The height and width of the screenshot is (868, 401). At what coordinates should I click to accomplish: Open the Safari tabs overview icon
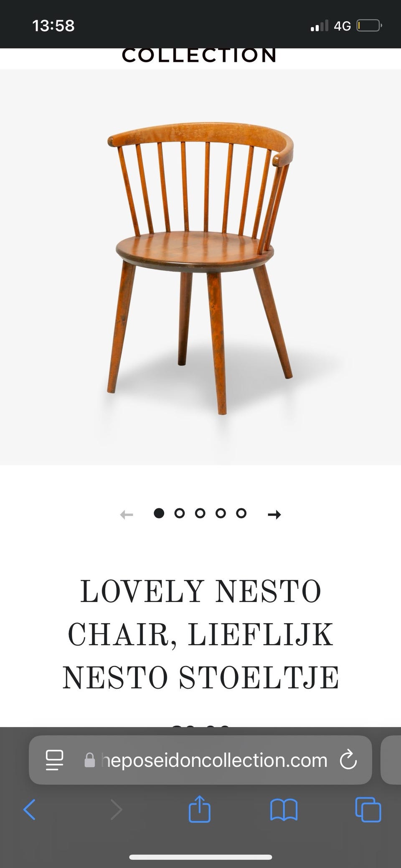tap(368, 810)
